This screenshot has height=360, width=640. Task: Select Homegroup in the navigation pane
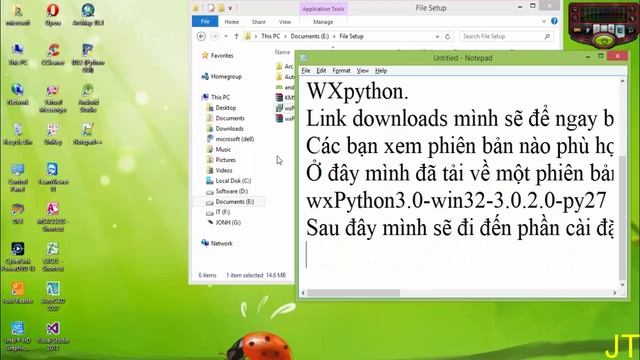click(222, 76)
